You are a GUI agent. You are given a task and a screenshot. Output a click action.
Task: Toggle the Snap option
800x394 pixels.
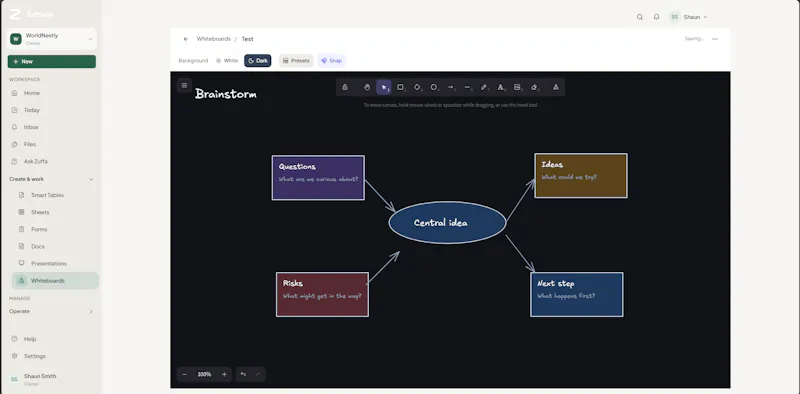pyautogui.click(x=331, y=61)
